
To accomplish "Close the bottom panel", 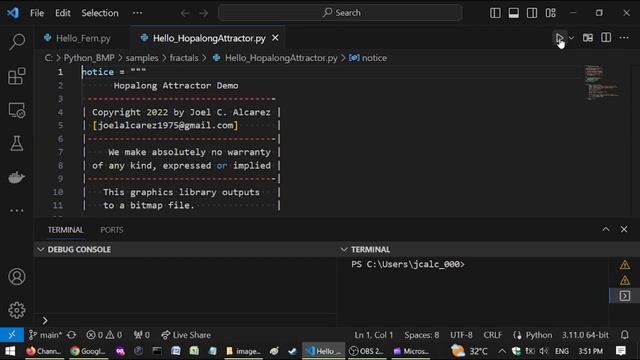I will pos(624,229).
